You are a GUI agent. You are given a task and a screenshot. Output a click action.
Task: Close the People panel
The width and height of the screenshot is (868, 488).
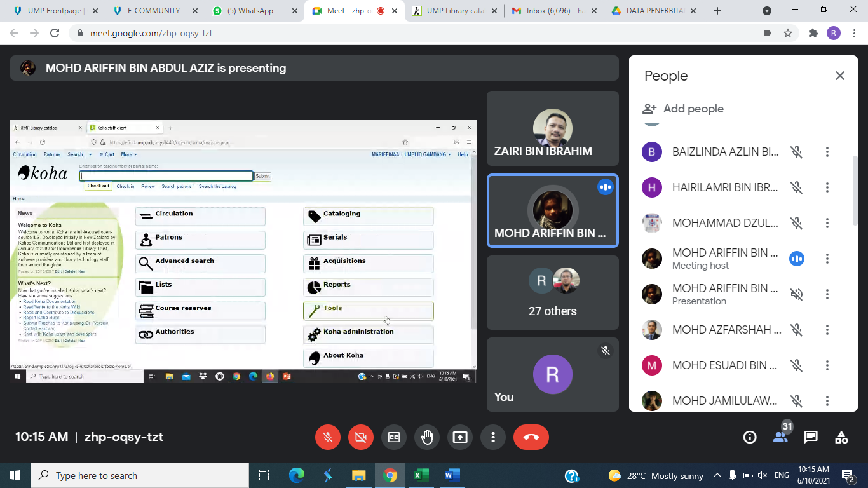840,76
